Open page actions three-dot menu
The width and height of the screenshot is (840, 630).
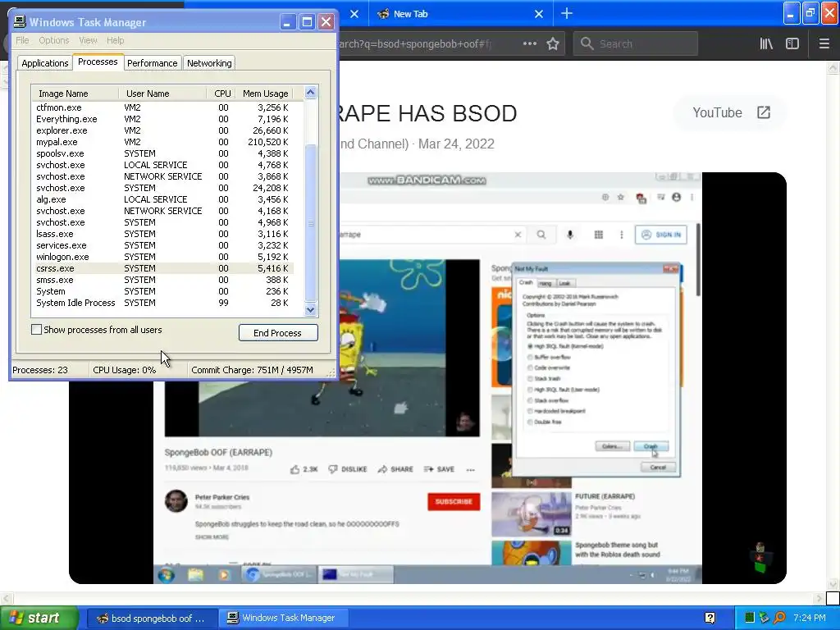(x=529, y=43)
